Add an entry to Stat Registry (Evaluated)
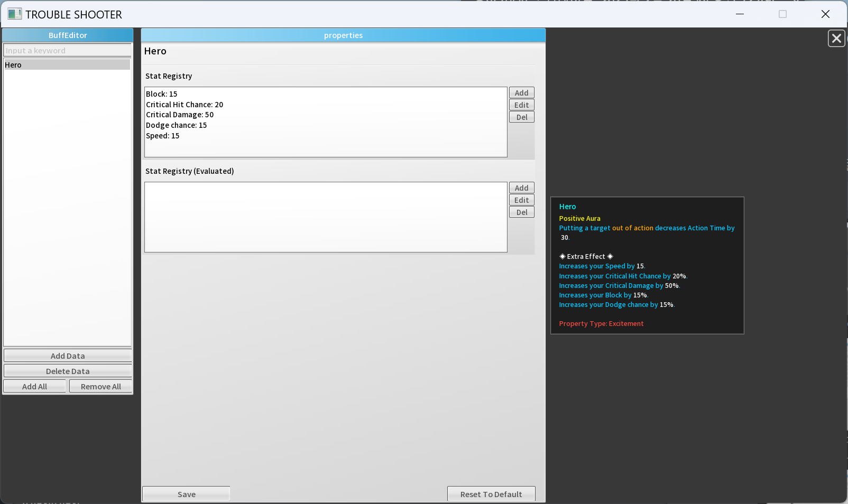The width and height of the screenshot is (848, 504). [x=521, y=188]
